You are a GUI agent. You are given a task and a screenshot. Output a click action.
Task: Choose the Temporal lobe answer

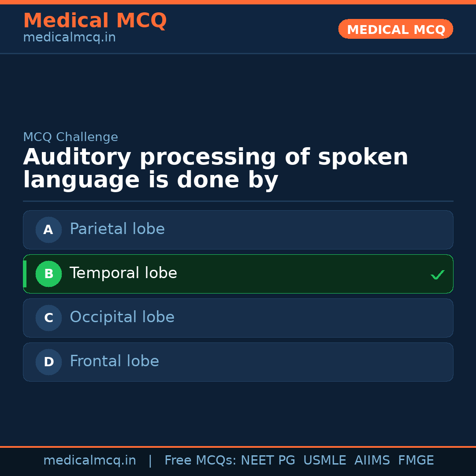point(123,273)
